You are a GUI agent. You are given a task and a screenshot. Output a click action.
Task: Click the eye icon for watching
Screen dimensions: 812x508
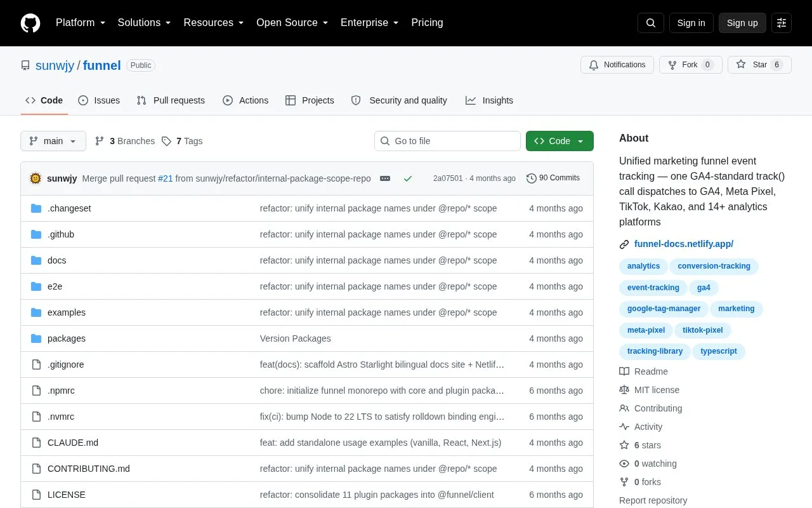click(624, 464)
